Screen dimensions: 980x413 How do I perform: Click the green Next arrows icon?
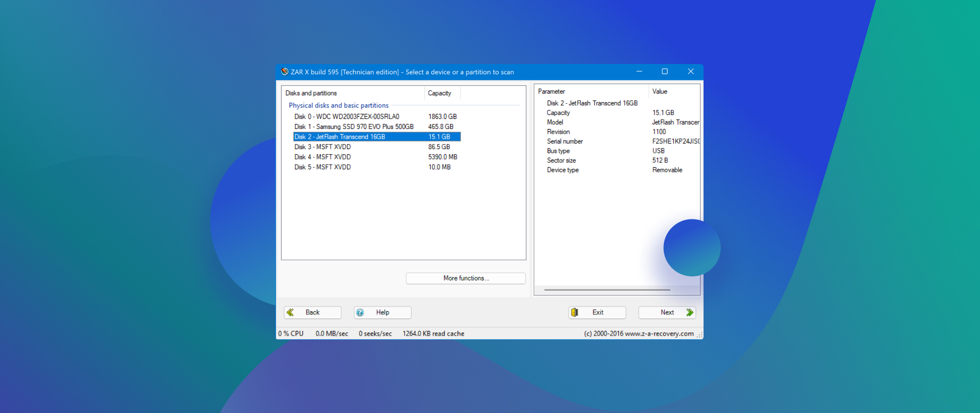tap(690, 312)
